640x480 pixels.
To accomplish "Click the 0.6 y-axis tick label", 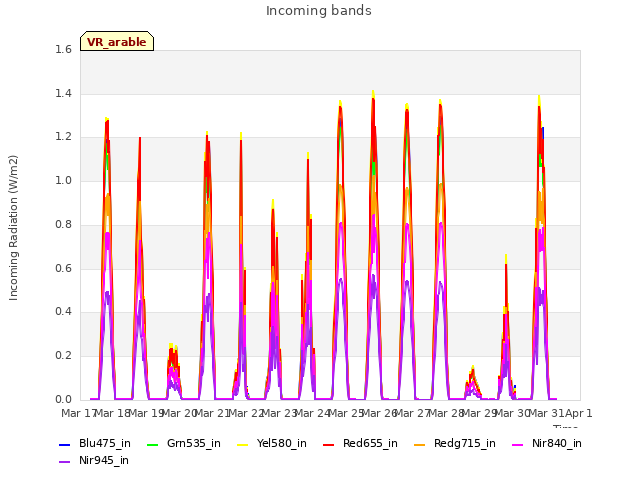I will click(x=63, y=268).
